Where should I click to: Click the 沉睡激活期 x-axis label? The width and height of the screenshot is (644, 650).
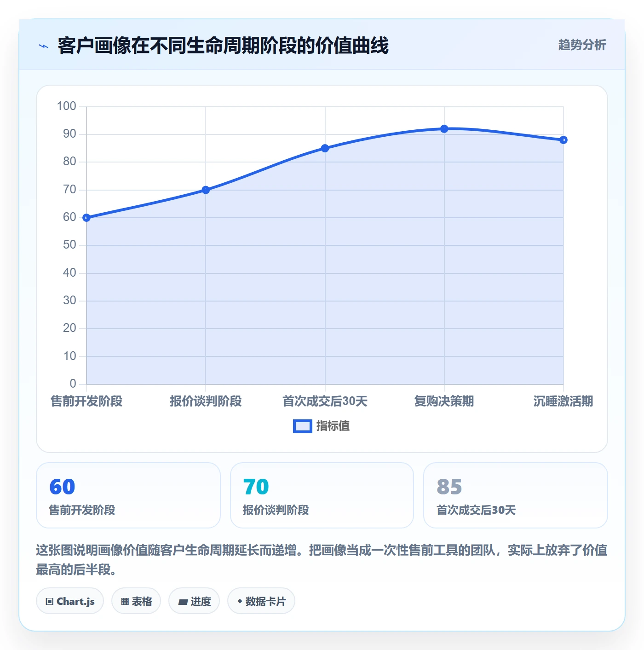pyautogui.click(x=563, y=401)
